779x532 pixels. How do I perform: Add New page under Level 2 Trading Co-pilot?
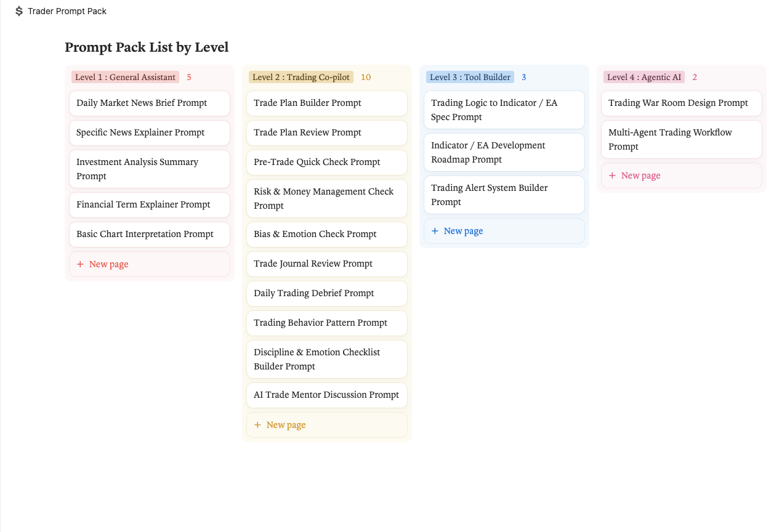pyautogui.click(x=327, y=425)
